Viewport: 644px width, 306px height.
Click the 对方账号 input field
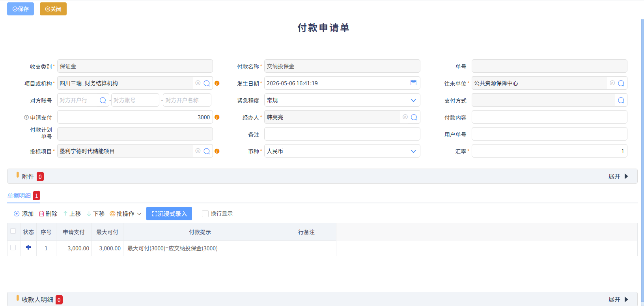(135, 100)
